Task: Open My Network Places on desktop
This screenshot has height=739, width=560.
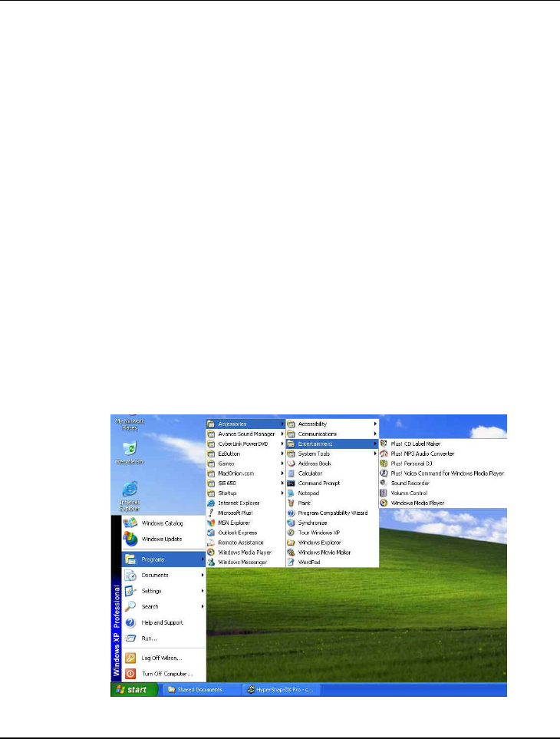Action: click(130, 423)
